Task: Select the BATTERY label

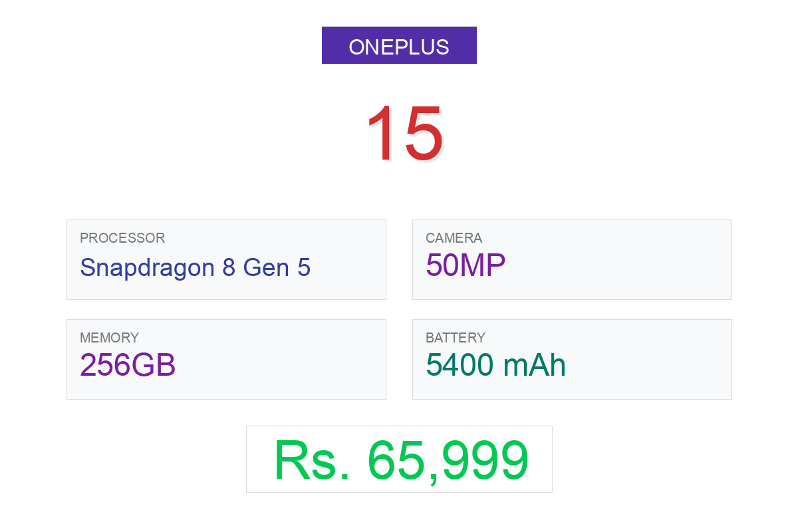Action: click(x=456, y=338)
